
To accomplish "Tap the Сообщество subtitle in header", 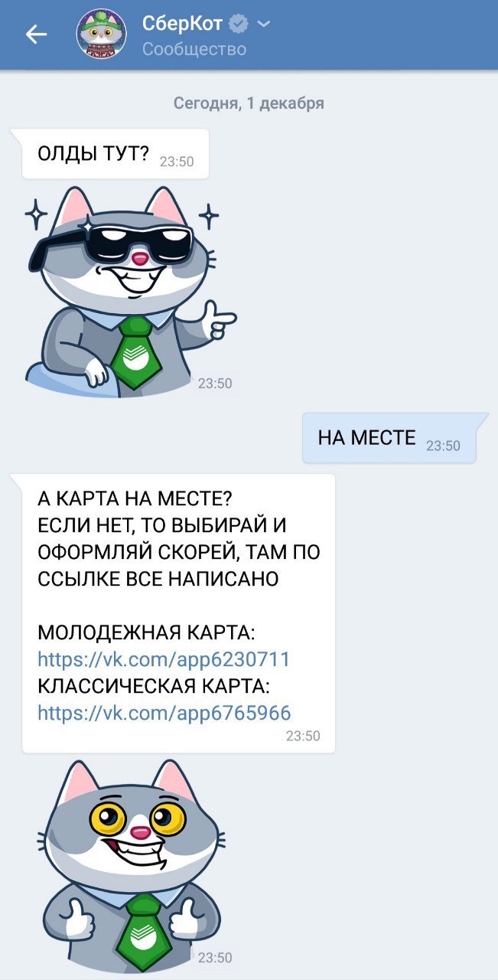I will pyautogui.click(x=194, y=49).
